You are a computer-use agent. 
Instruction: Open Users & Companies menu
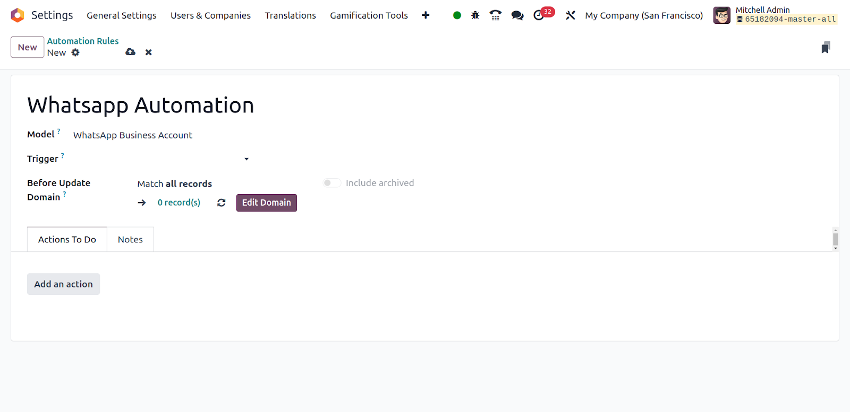click(210, 16)
